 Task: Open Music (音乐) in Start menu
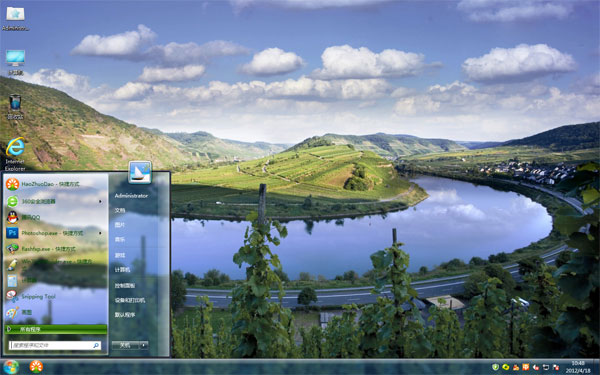[x=120, y=240]
